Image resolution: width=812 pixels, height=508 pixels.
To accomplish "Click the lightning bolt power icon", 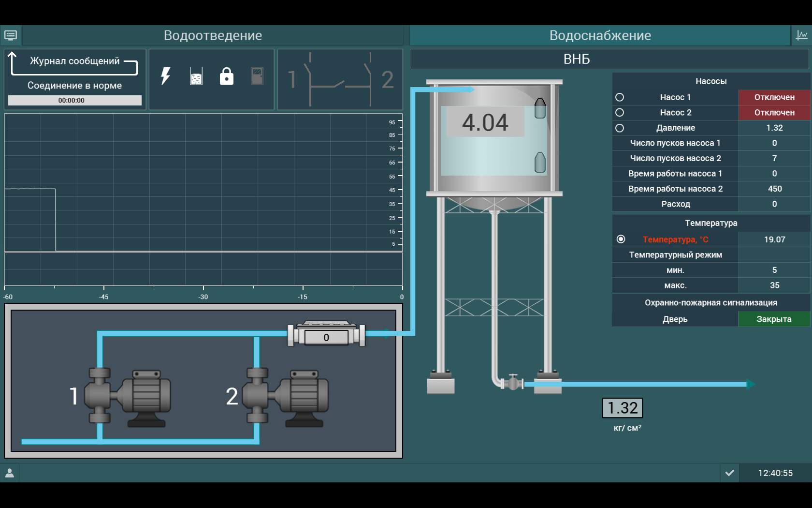I will click(x=166, y=76).
